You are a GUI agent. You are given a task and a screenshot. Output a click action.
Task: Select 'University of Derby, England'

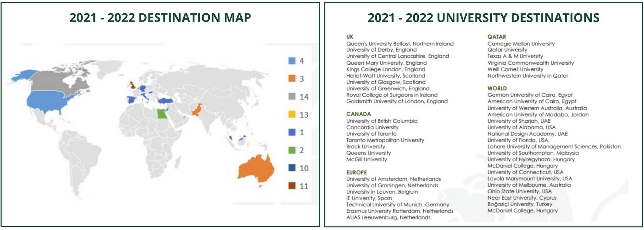(x=382, y=50)
